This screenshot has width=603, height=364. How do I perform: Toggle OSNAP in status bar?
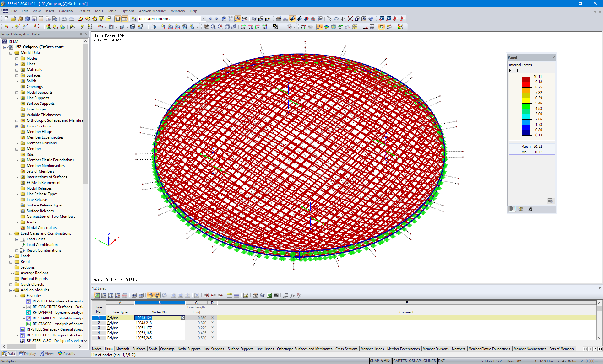pyautogui.click(x=415, y=361)
